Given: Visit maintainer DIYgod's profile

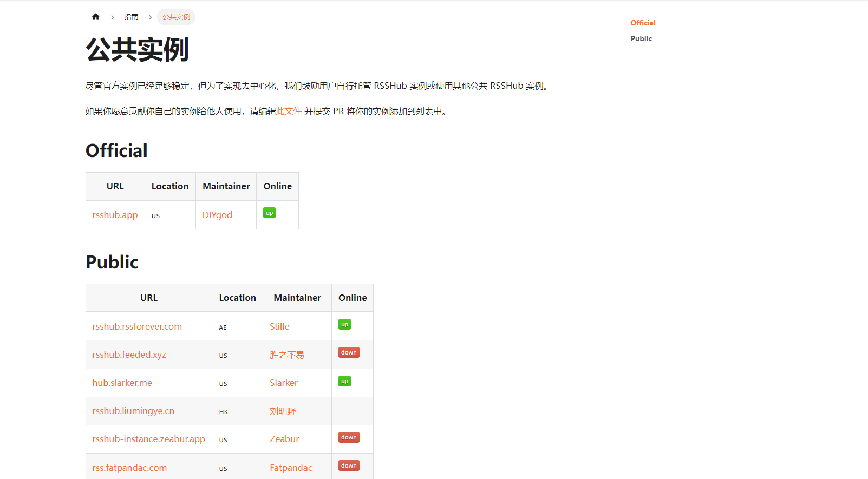Looking at the screenshot, I should (217, 215).
